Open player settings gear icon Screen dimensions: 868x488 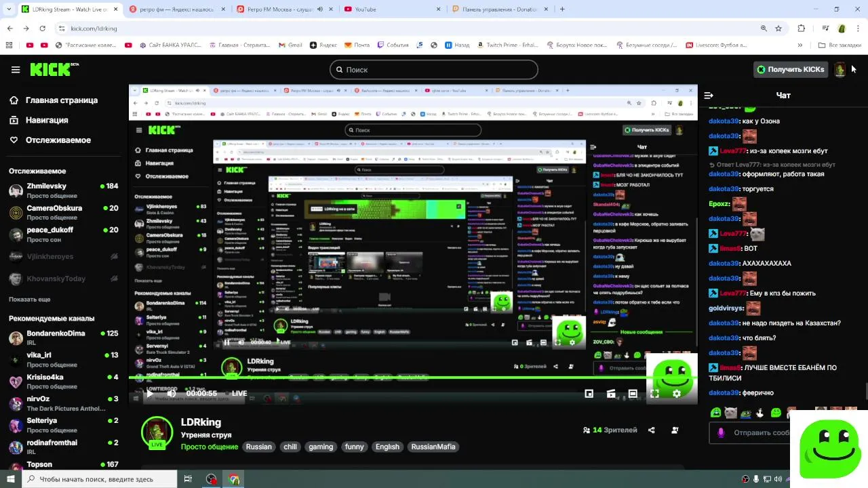click(x=676, y=393)
